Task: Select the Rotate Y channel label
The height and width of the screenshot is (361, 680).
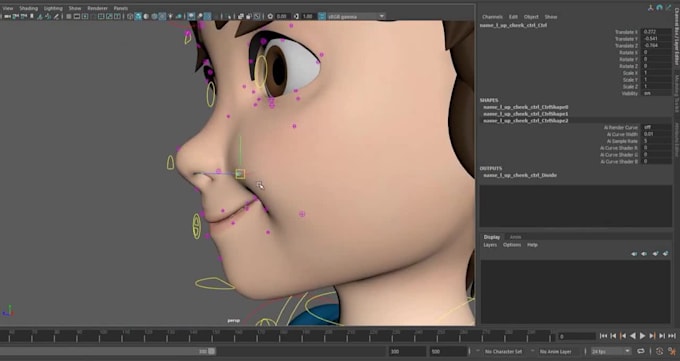Action: pyautogui.click(x=628, y=59)
